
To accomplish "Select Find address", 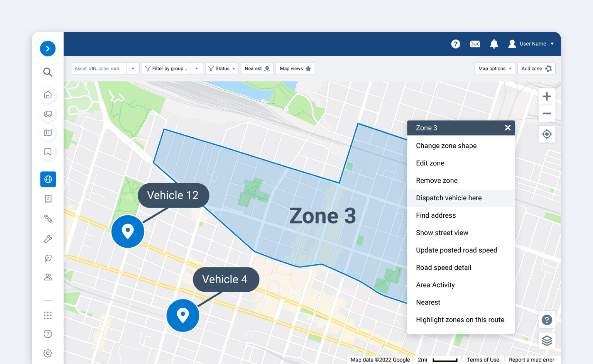I will coord(461,215).
